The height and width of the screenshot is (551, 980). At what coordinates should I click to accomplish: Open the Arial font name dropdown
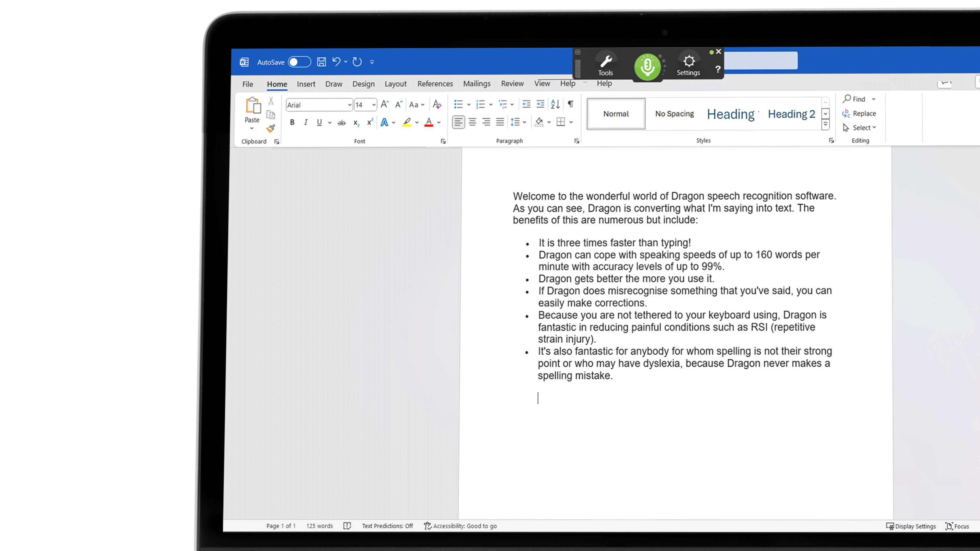pyautogui.click(x=350, y=105)
